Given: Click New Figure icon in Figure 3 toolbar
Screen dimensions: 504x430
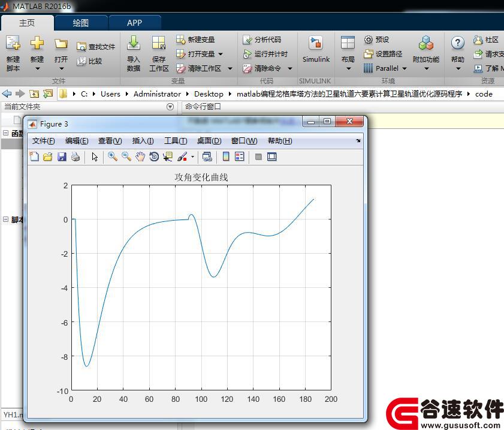Looking at the screenshot, I should point(34,157).
